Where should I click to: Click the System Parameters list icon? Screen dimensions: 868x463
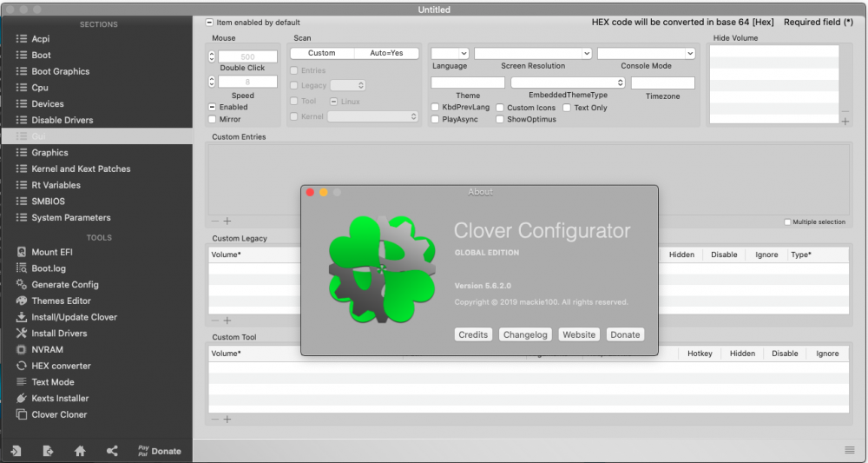click(22, 217)
